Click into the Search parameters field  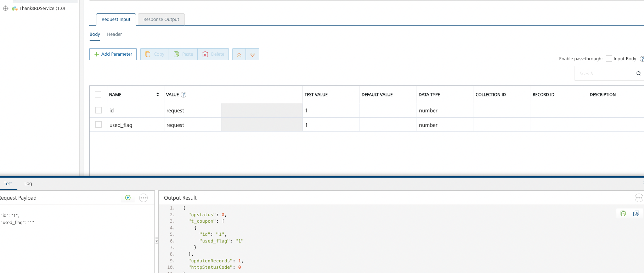click(x=605, y=73)
